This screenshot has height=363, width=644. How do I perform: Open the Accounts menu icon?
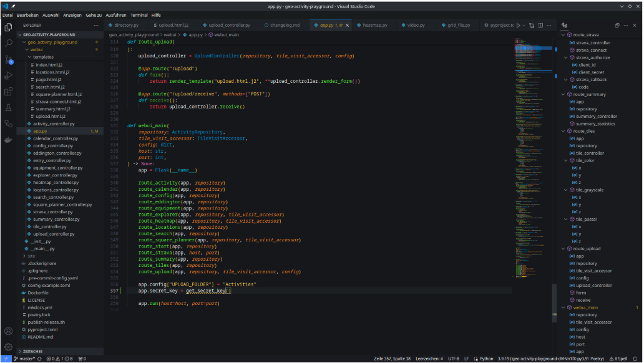coord(8,331)
